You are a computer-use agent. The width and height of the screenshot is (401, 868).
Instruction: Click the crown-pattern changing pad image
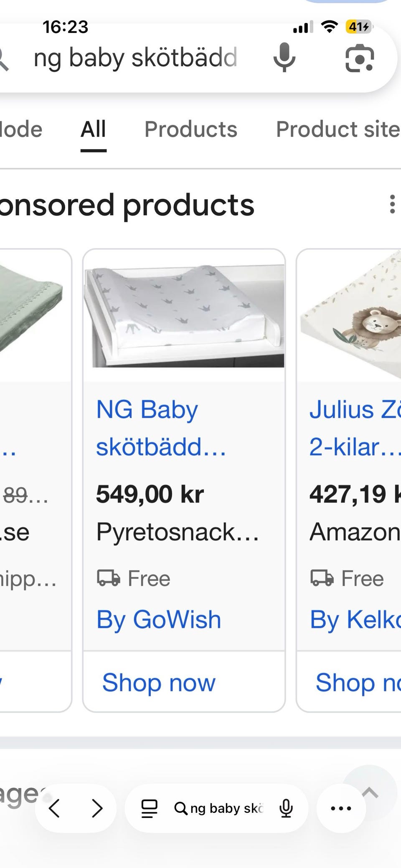tap(184, 315)
